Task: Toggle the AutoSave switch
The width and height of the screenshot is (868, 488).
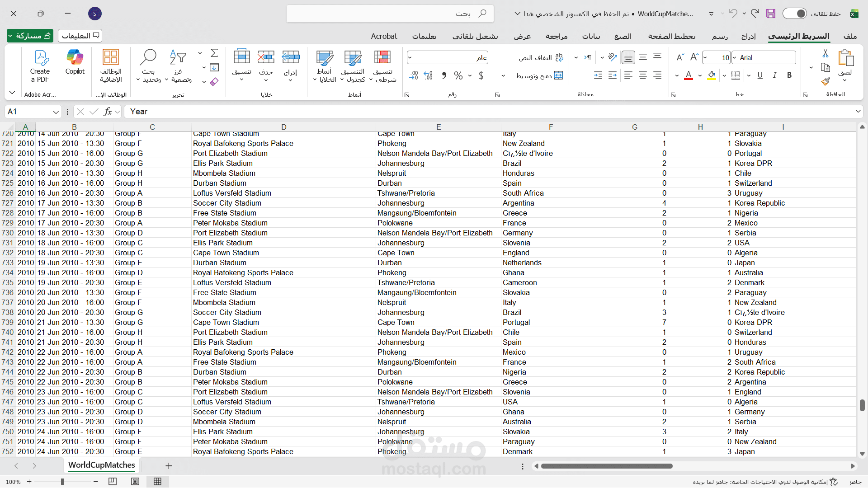Action: [x=795, y=14]
